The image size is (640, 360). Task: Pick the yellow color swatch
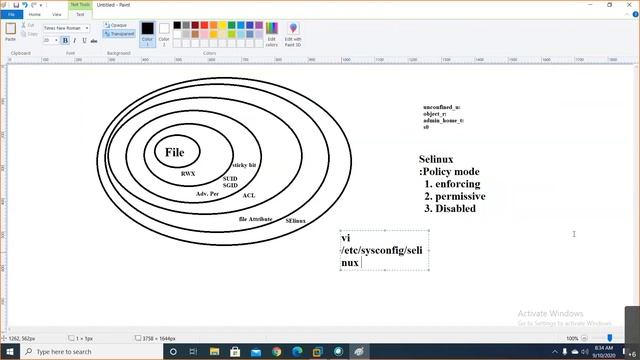point(222,25)
